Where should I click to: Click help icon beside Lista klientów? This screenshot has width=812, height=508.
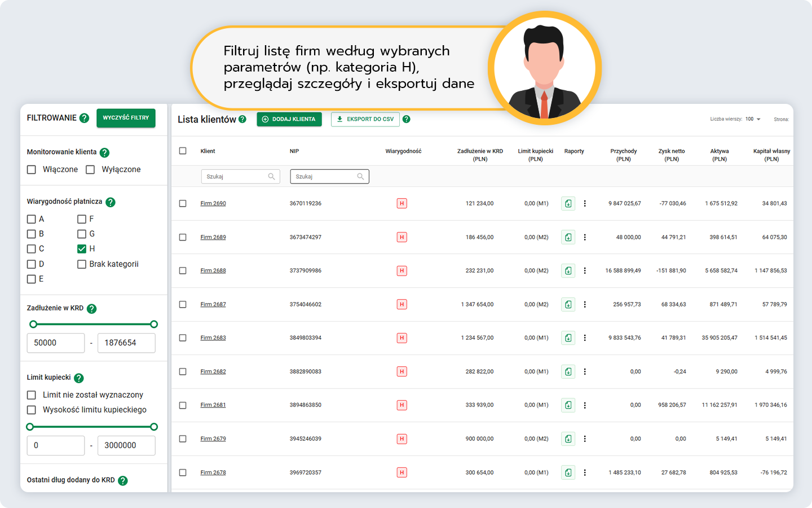[x=242, y=119]
